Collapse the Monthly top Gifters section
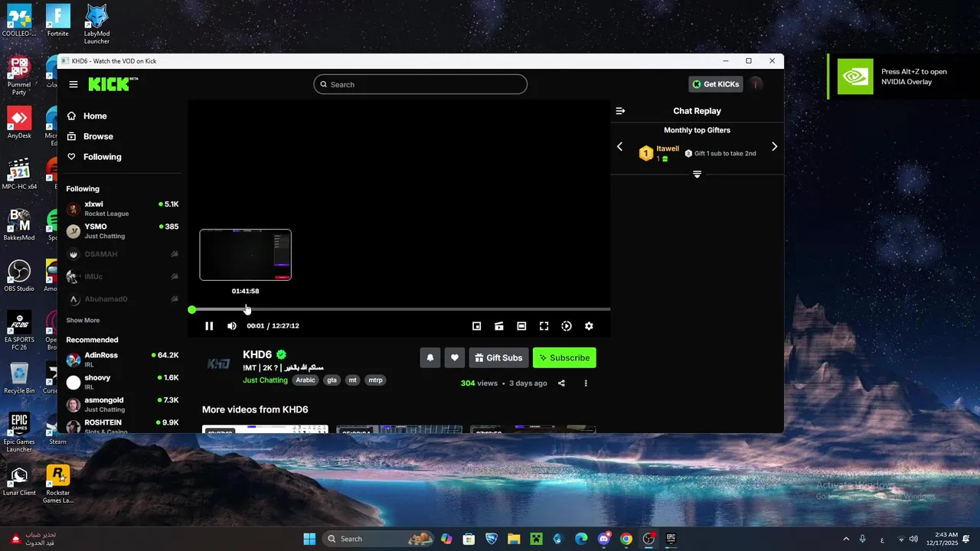This screenshot has width=980, height=551. [697, 174]
